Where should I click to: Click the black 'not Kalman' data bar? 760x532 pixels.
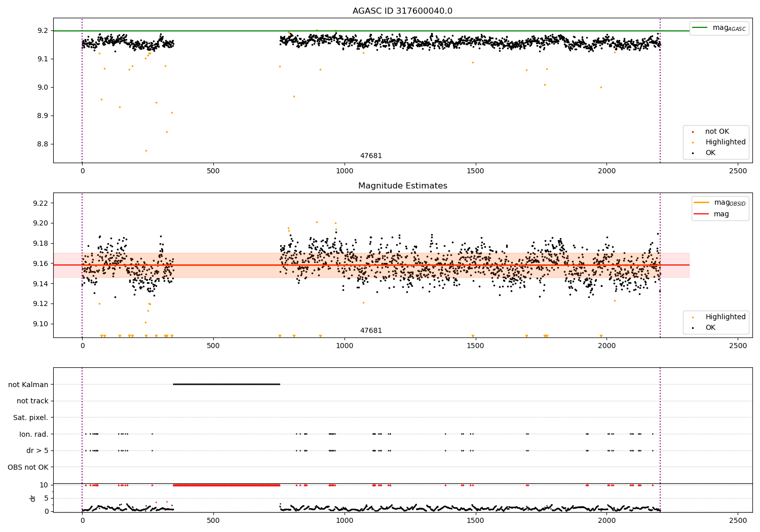tap(226, 385)
